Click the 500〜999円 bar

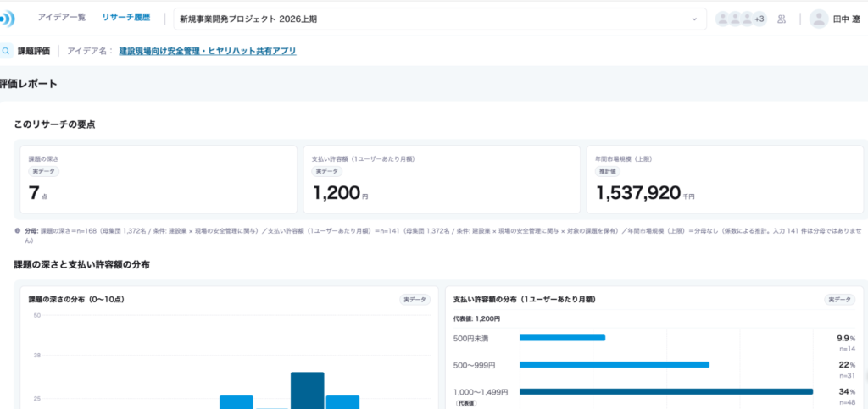tap(615, 364)
